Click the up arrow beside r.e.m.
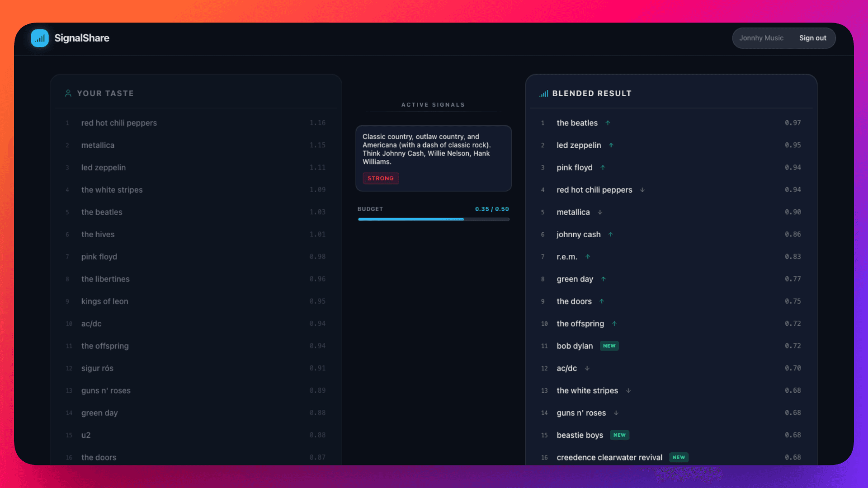 click(x=588, y=257)
